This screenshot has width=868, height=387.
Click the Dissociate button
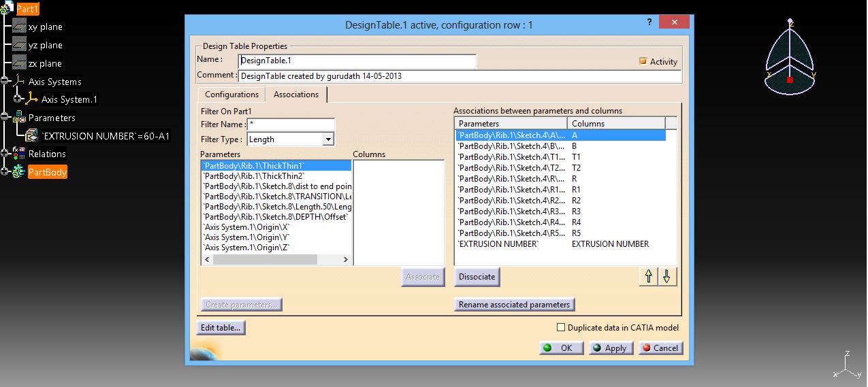477,277
